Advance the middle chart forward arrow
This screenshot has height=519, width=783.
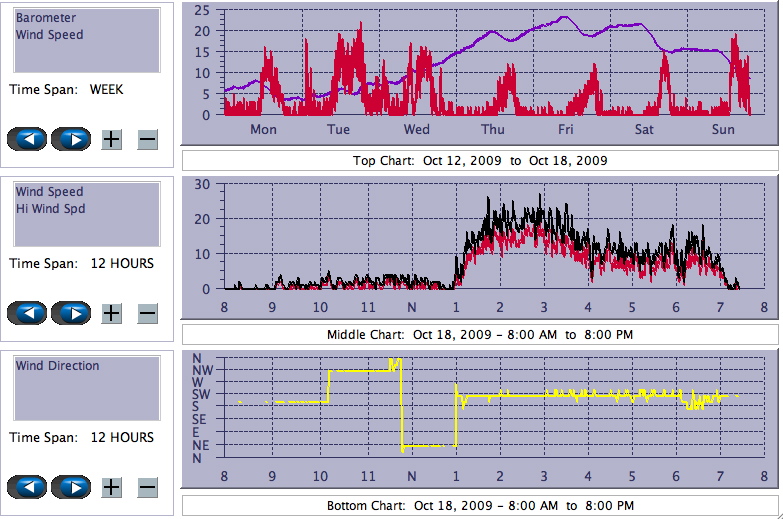[x=71, y=313]
